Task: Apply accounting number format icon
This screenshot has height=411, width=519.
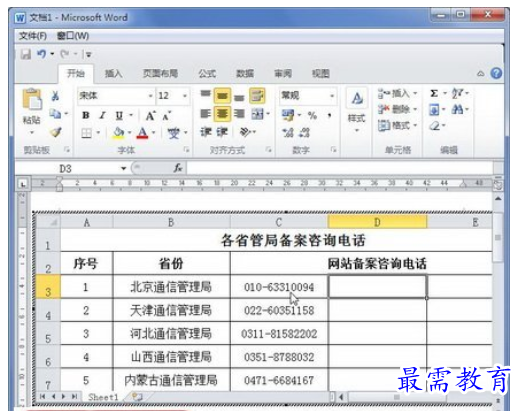Action: (288, 115)
